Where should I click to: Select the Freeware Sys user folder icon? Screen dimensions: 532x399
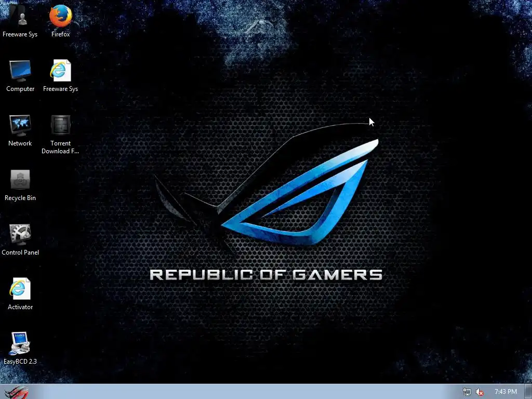(x=20, y=20)
